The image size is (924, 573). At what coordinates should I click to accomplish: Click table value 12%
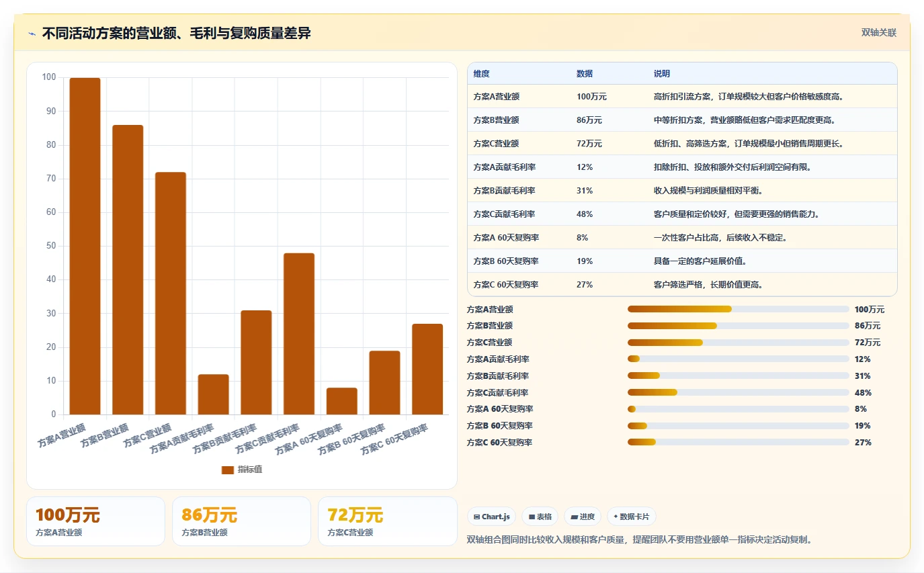pos(585,167)
